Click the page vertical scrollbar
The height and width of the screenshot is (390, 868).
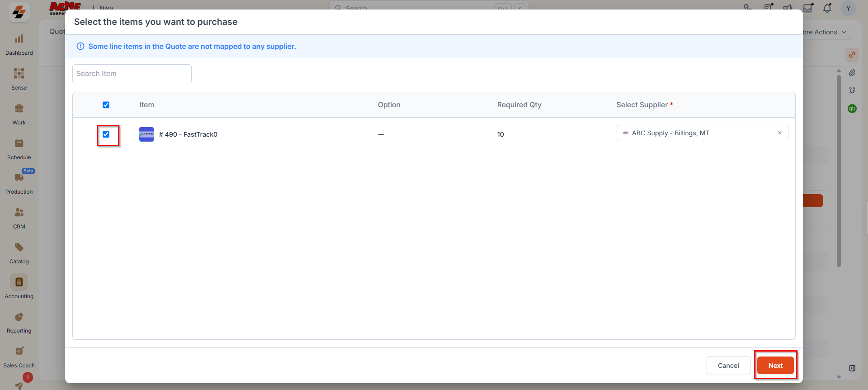(x=839, y=172)
